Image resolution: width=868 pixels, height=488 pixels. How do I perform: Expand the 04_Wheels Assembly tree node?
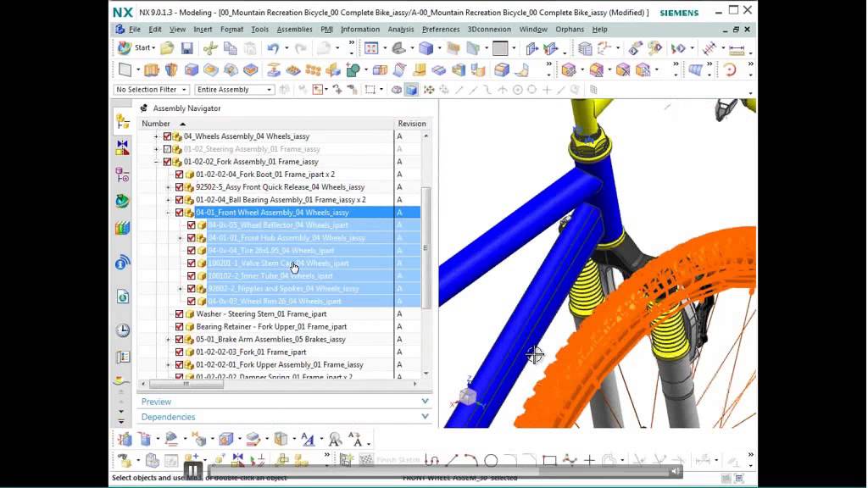156,136
